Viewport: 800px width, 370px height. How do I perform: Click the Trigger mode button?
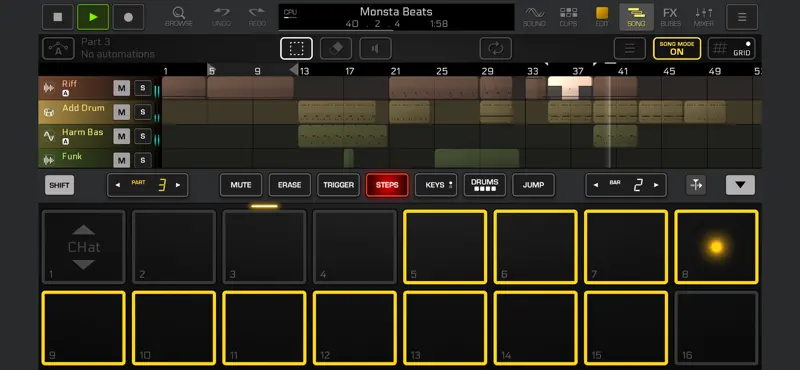click(338, 185)
